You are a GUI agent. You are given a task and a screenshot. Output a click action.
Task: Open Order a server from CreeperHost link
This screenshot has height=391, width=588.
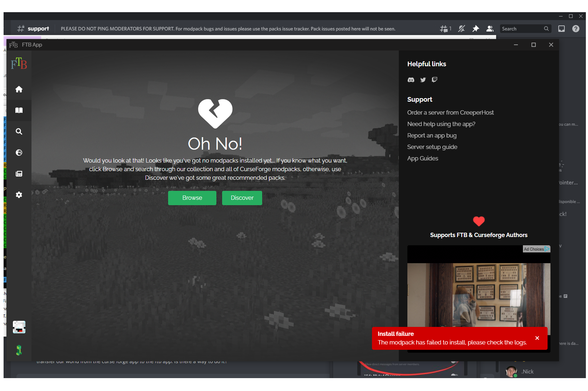(450, 112)
